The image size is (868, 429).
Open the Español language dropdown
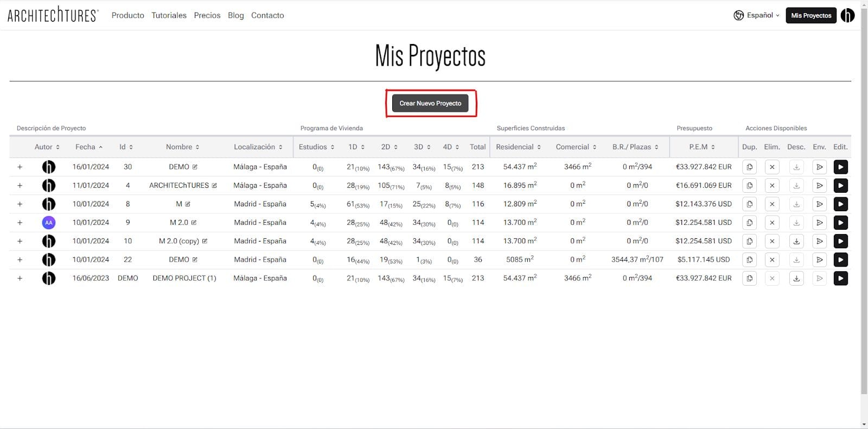(757, 15)
